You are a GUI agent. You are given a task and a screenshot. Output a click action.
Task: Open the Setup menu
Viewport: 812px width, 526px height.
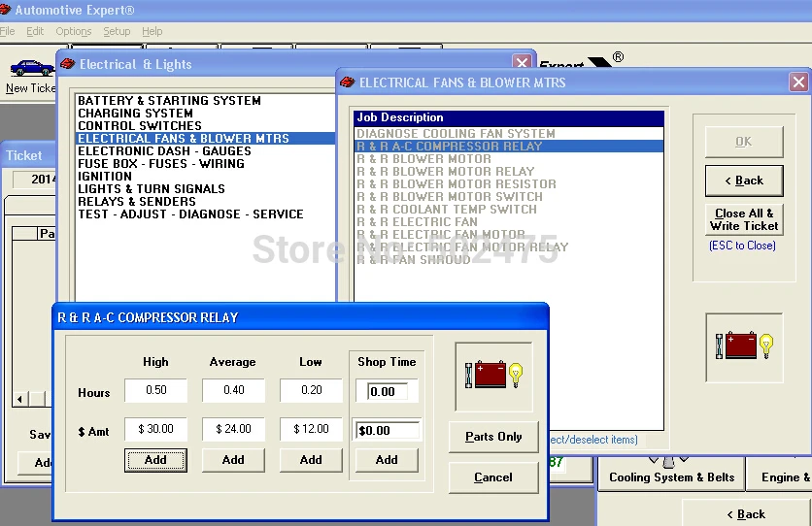(x=117, y=31)
